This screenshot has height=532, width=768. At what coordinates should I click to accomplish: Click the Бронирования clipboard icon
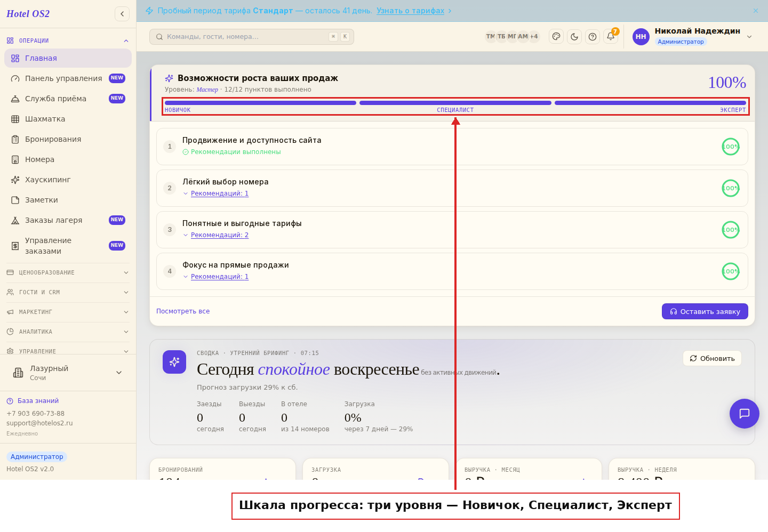[15, 139]
